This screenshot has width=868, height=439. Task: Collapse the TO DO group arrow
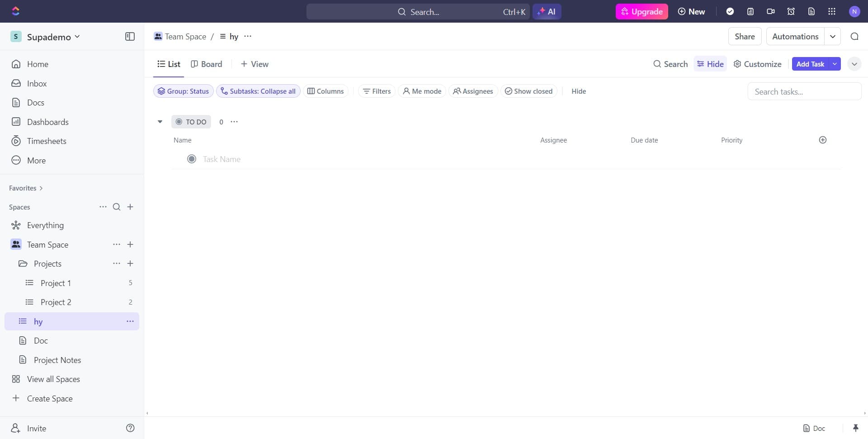click(x=160, y=122)
